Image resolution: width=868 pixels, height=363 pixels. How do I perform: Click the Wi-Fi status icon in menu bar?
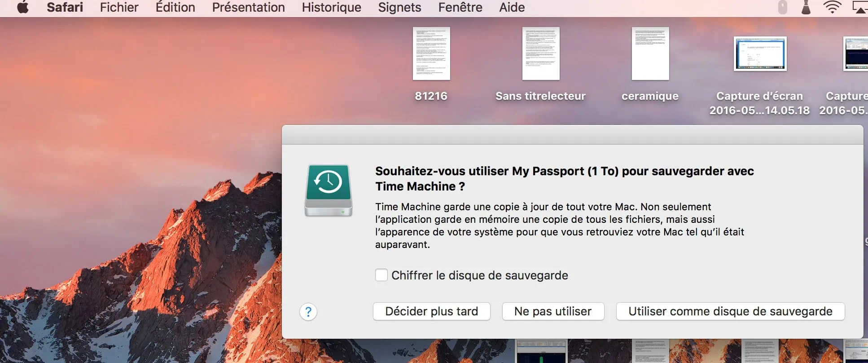(x=832, y=8)
